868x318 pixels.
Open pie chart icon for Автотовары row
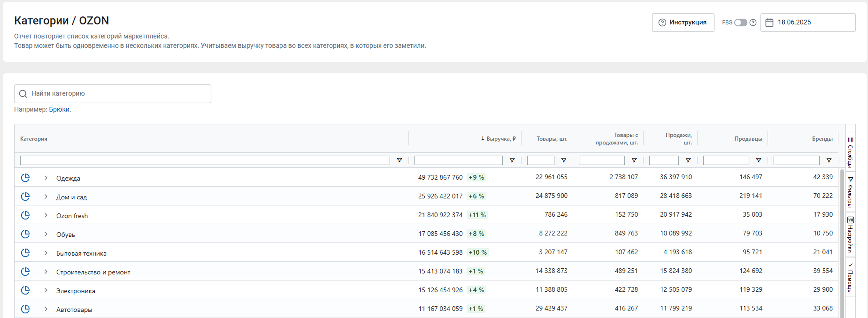click(25, 309)
